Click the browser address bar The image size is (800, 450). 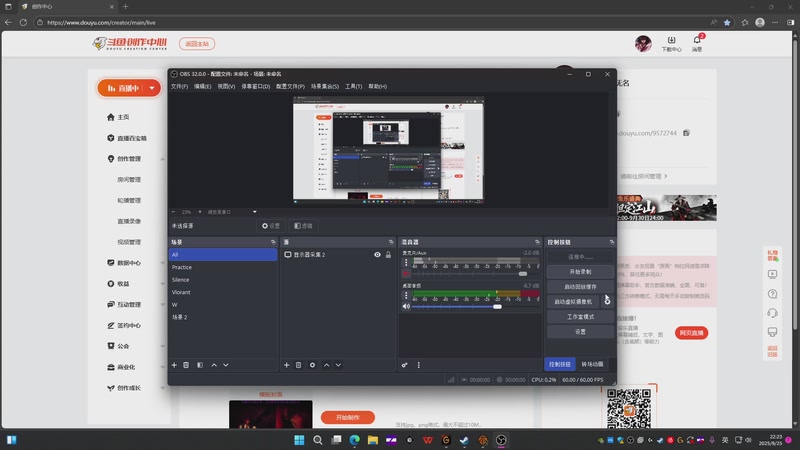[x=372, y=22]
